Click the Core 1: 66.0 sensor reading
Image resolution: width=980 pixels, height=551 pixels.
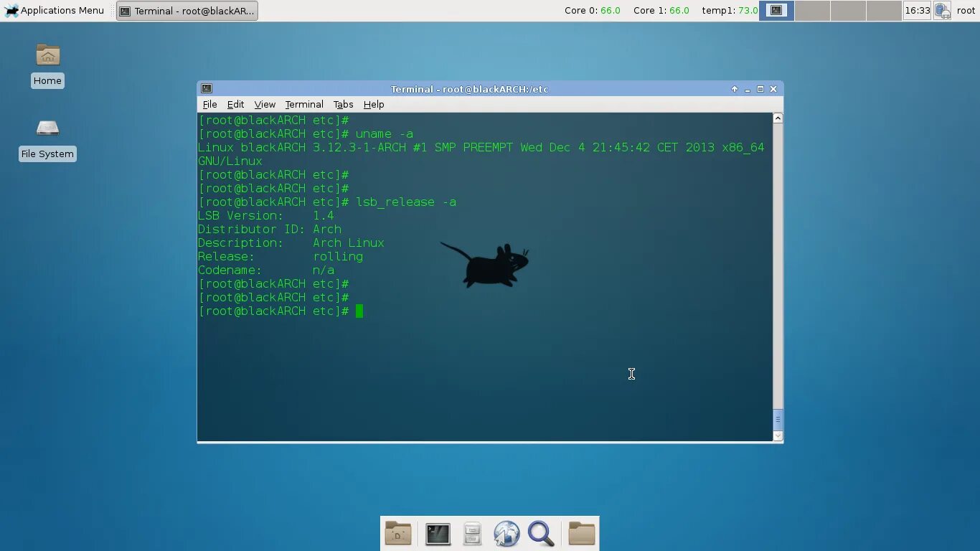coord(661,11)
